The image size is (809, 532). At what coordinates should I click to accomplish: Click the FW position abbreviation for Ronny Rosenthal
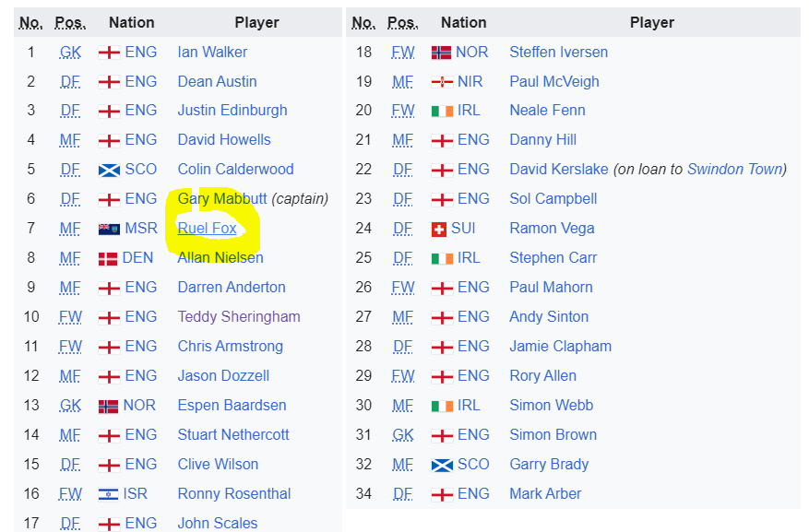tap(70, 494)
